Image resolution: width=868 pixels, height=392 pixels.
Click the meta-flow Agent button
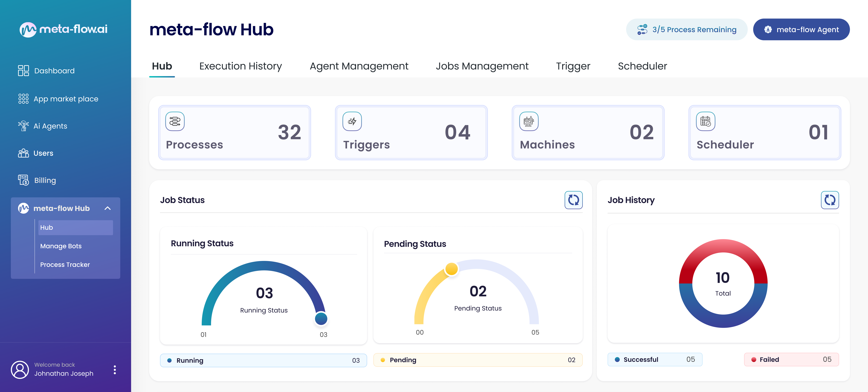click(x=801, y=30)
